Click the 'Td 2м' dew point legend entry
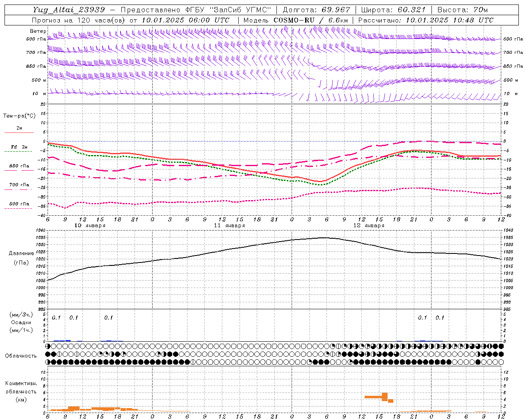The width and height of the screenshot is (525, 420). pyautogui.click(x=19, y=147)
